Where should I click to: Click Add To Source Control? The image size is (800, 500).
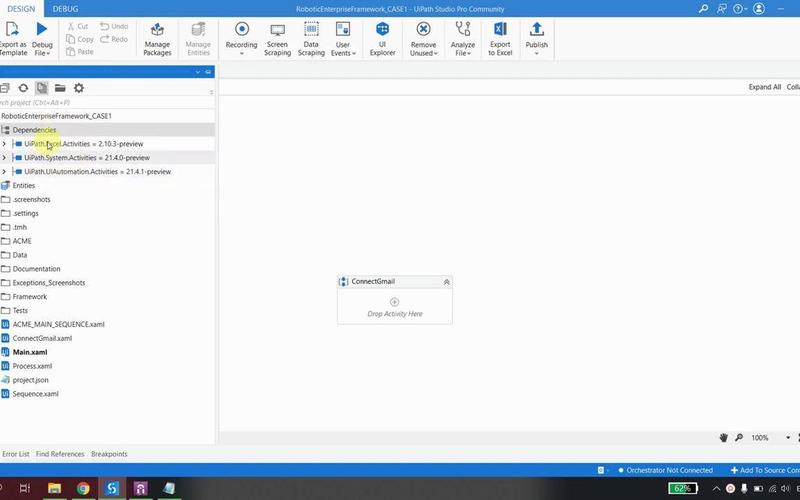pos(765,470)
